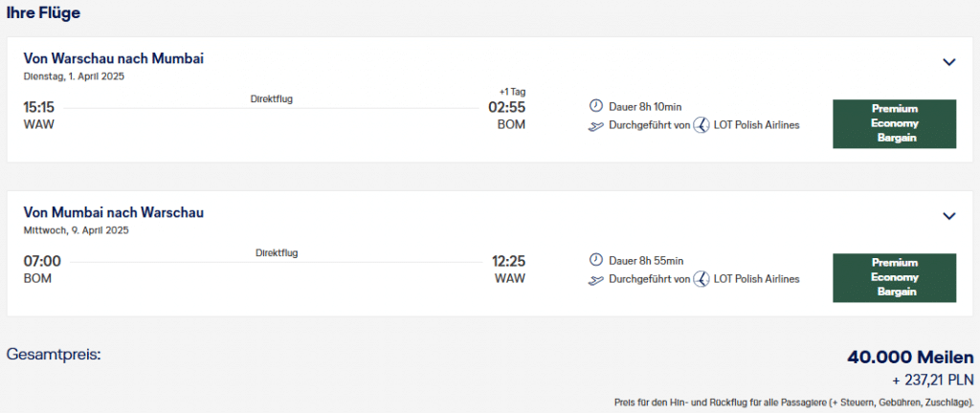Click the airplane icon in the outbound flight row
Image resolution: width=980 pixels, height=413 pixels.
pos(595,125)
